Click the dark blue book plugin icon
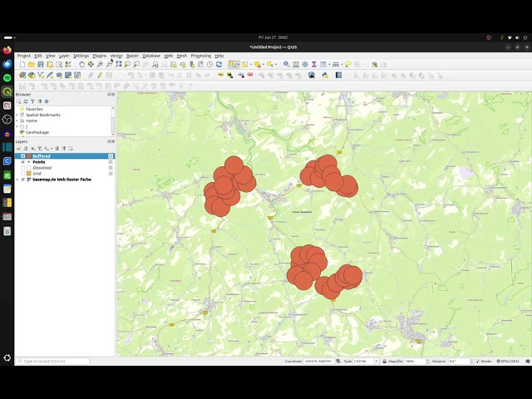The height and width of the screenshot is (399, 532). (x=338, y=76)
